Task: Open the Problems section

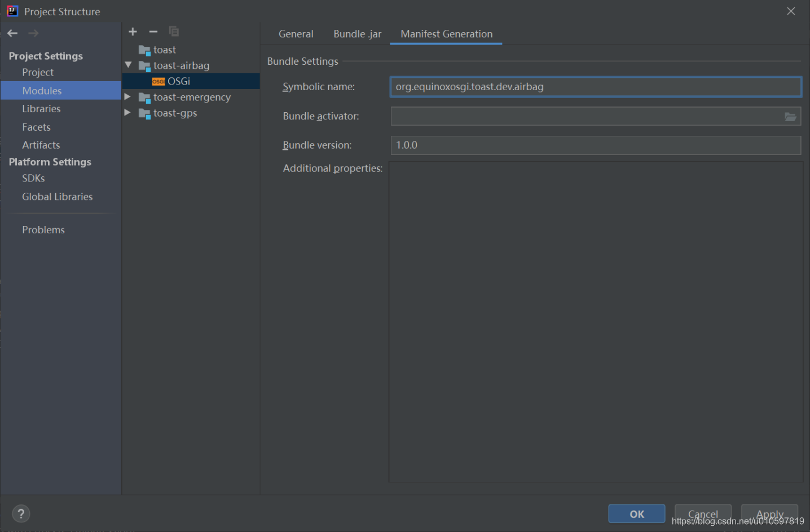Action: (43, 230)
